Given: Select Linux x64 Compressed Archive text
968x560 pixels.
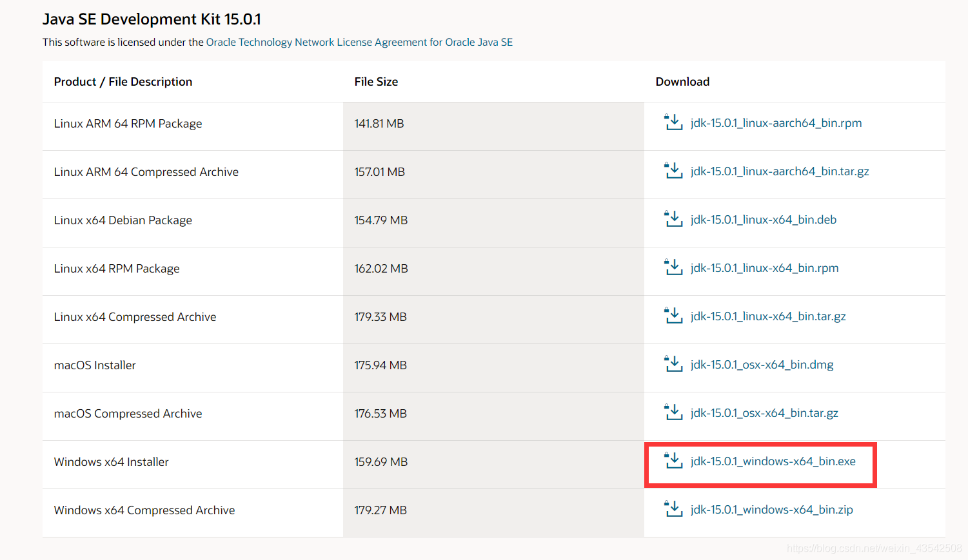Looking at the screenshot, I should [x=135, y=317].
